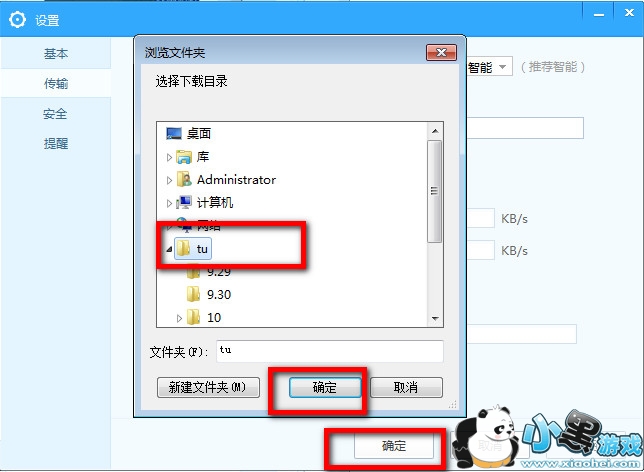644x472 pixels.
Task: Open the 智能 dropdown
Action: click(490, 67)
